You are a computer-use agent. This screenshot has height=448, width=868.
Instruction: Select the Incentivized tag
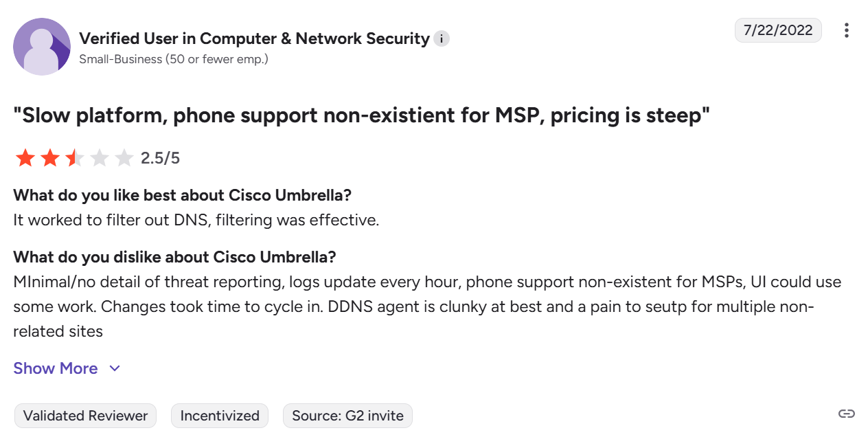click(x=220, y=416)
